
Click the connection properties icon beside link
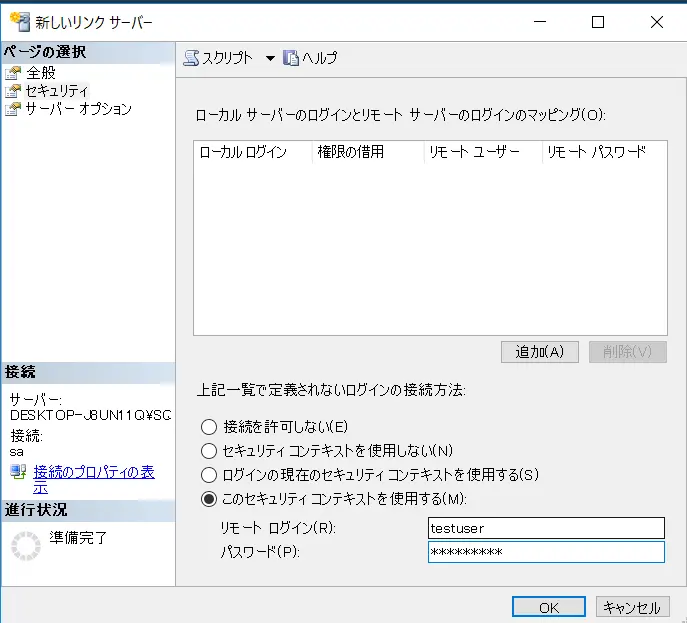point(18,472)
